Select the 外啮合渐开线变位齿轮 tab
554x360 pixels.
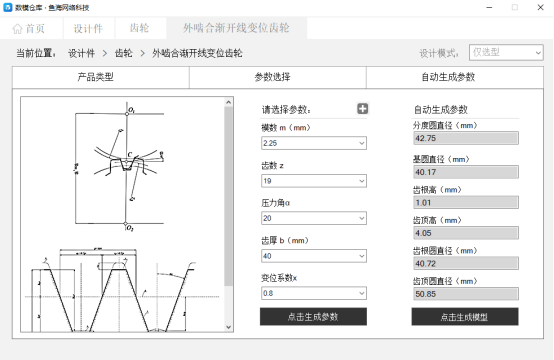tap(237, 28)
